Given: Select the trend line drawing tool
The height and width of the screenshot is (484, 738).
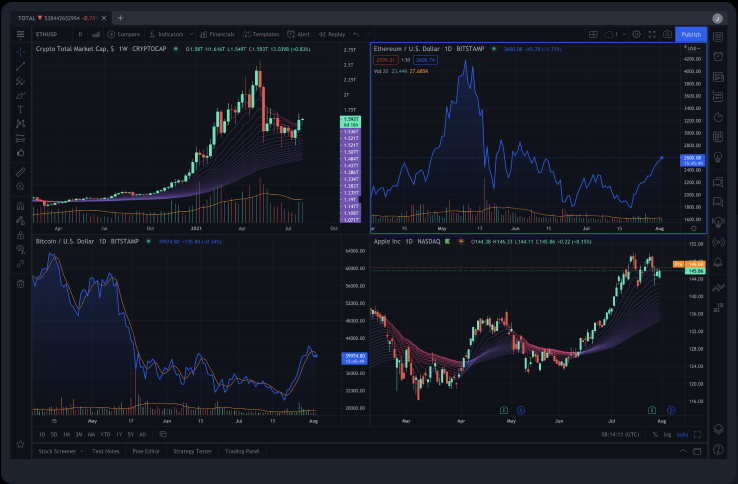Looking at the screenshot, I should (x=20, y=66).
